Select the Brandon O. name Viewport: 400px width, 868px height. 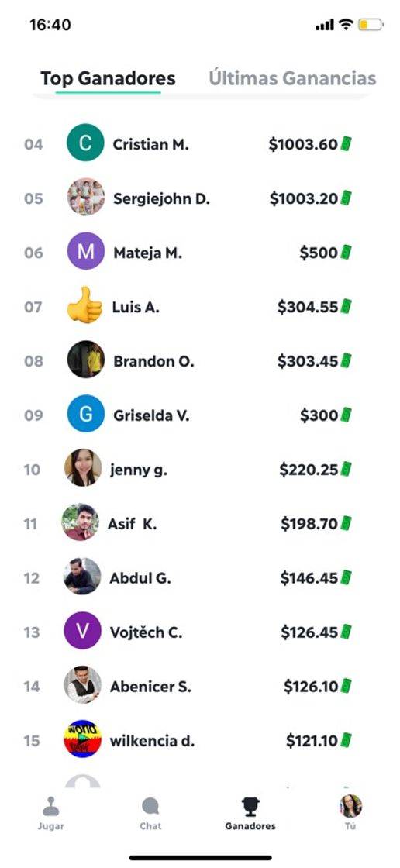pyautogui.click(x=153, y=361)
